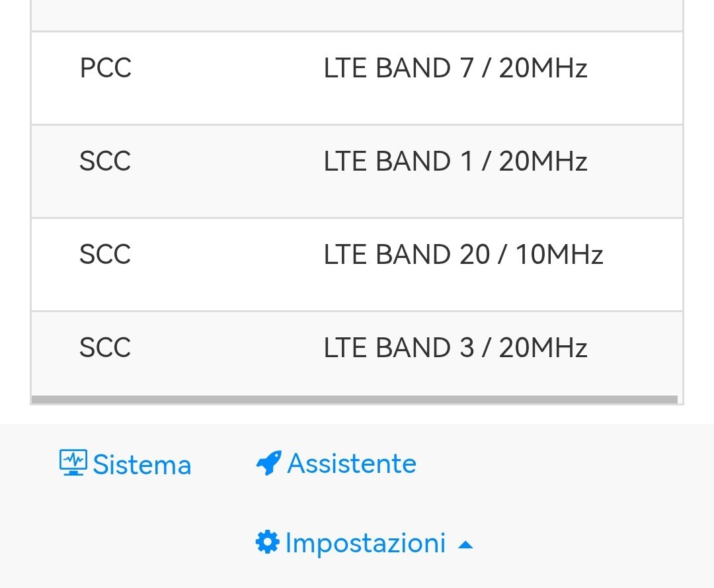Click the Assistente rocket icon
Viewport: 714px width, 588px height.
click(268, 463)
